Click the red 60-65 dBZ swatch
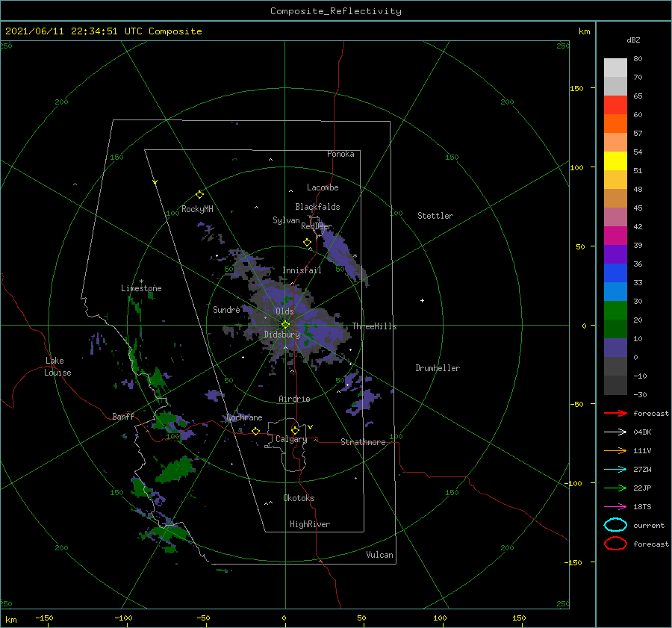Screen dimensions: 672x628 [615, 105]
